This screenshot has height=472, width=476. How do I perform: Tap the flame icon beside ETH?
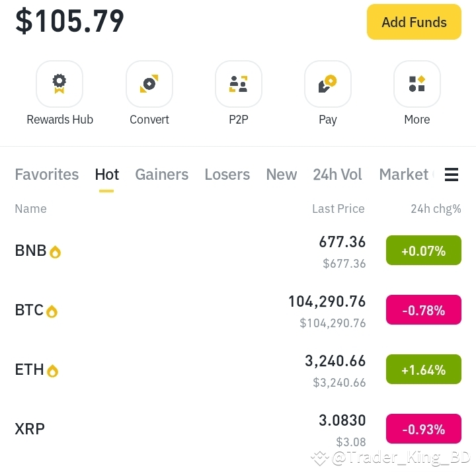[x=52, y=371]
